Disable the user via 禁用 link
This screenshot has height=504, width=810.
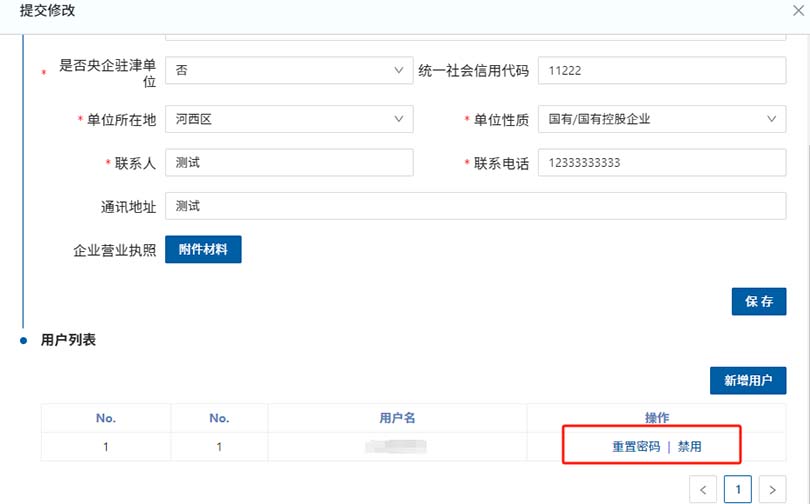click(x=690, y=447)
